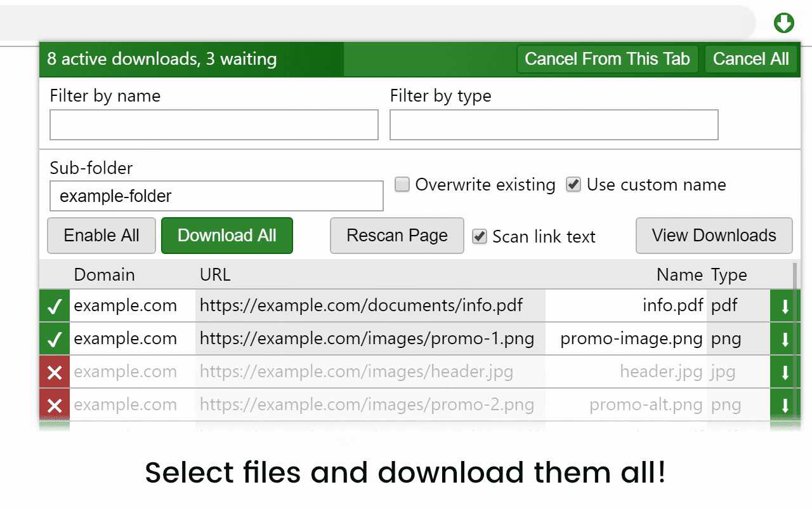Click the Rescan Page button
This screenshot has width=812, height=508.
pyautogui.click(x=397, y=236)
